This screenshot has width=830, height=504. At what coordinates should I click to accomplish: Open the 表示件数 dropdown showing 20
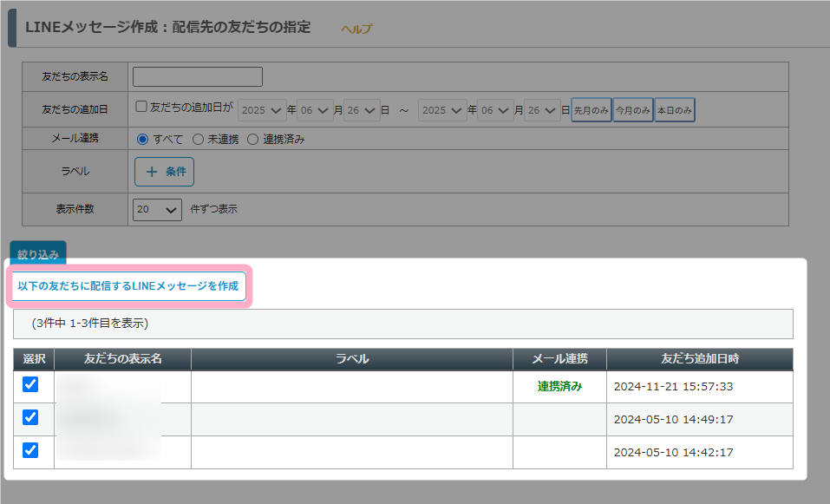point(157,210)
